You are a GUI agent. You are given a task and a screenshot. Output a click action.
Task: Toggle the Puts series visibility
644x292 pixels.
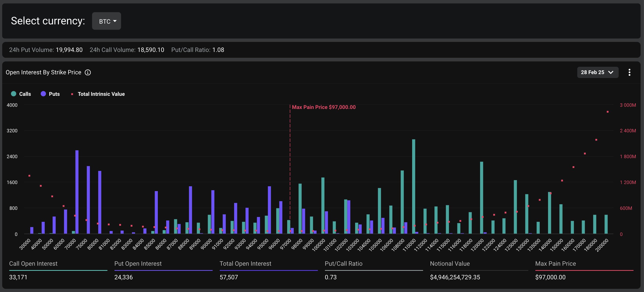click(54, 94)
